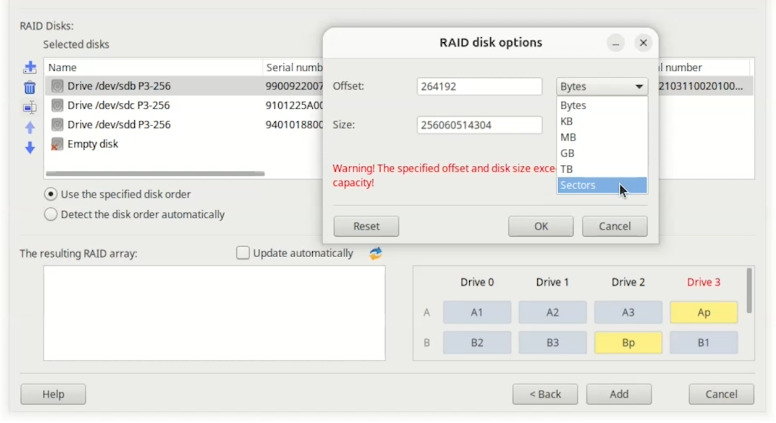Click the B3 block in Drive 1
Viewport: 776px width, 423px height.
553,343
